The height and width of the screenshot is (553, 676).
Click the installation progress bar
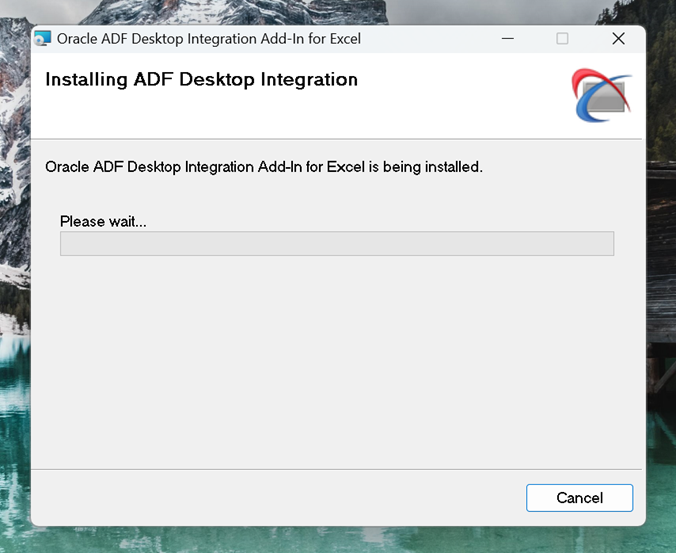tap(336, 244)
